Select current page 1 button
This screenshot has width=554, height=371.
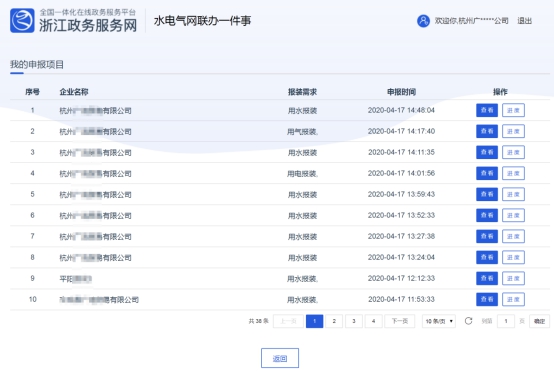coord(314,321)
